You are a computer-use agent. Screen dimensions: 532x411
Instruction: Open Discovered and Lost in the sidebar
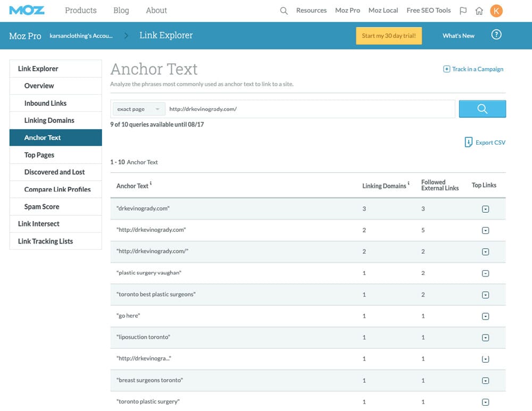(56, 172)
